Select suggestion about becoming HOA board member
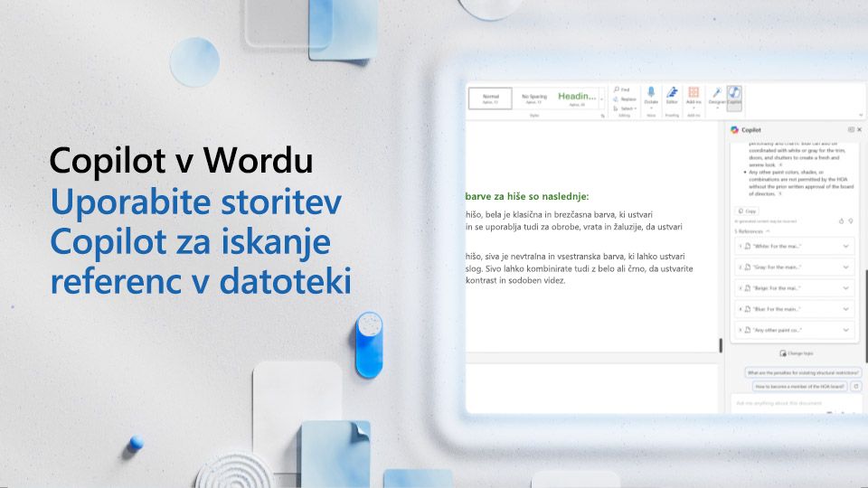868x488 pixels. (800, 386)
